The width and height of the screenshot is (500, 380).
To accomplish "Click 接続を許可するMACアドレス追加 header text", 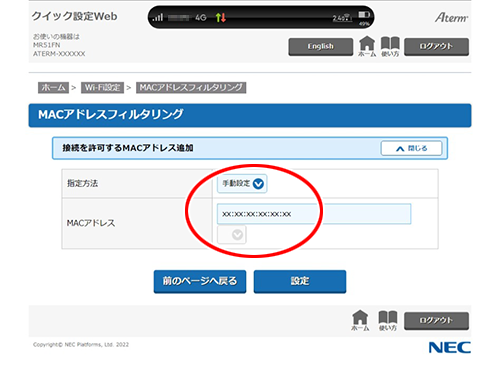I will (x=128, y=148).
